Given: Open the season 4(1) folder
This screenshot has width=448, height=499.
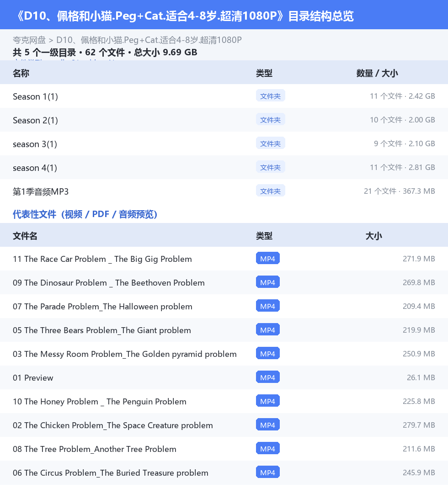Looking at the screenshot, I should (35, 168).
